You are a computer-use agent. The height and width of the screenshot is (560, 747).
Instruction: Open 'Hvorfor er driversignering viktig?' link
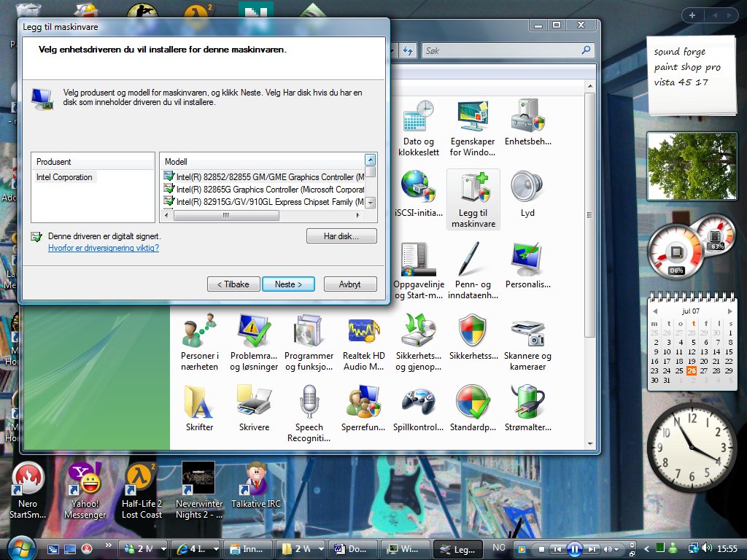click(x=104, y=248)
